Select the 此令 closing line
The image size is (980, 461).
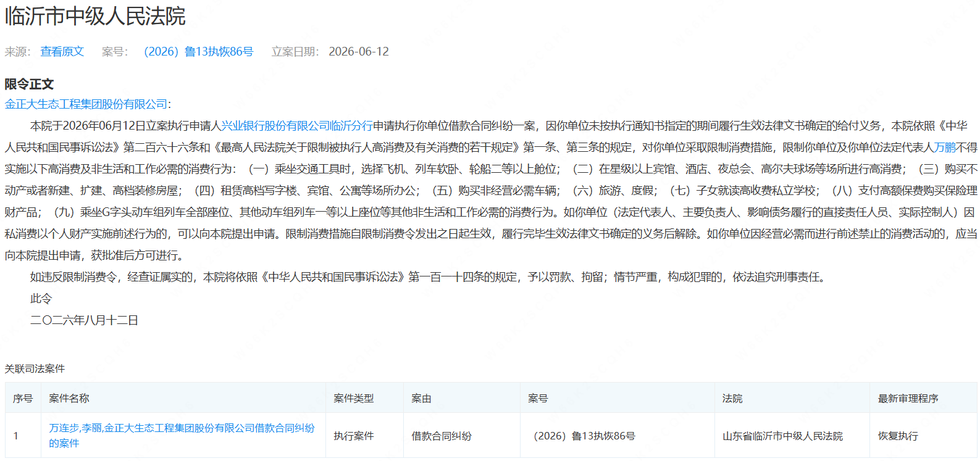point(41,299)
